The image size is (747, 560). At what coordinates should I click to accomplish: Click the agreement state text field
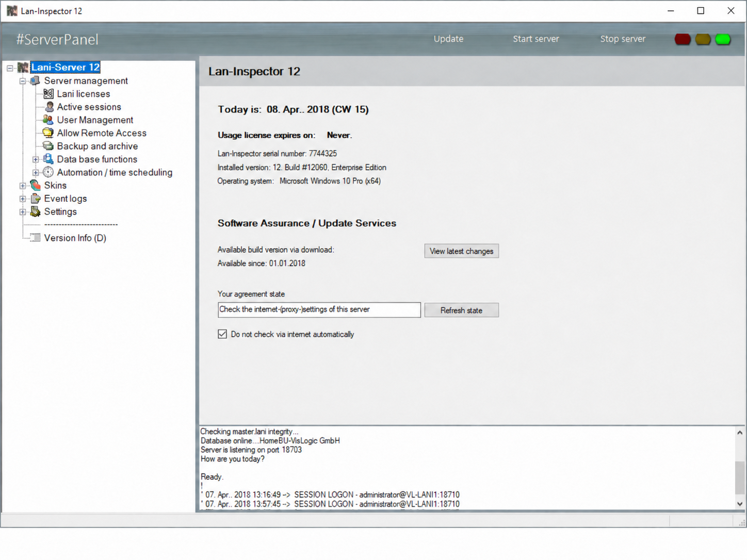[319, 310]
